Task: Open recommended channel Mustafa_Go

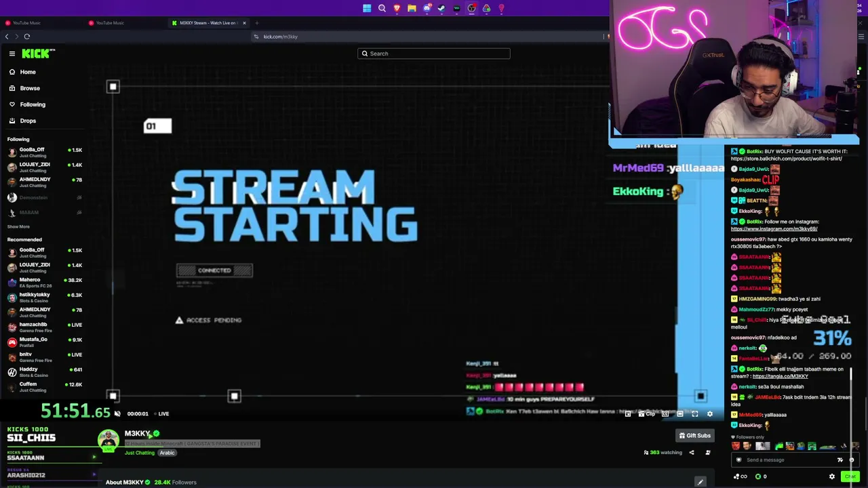Action: coord(44,342)
